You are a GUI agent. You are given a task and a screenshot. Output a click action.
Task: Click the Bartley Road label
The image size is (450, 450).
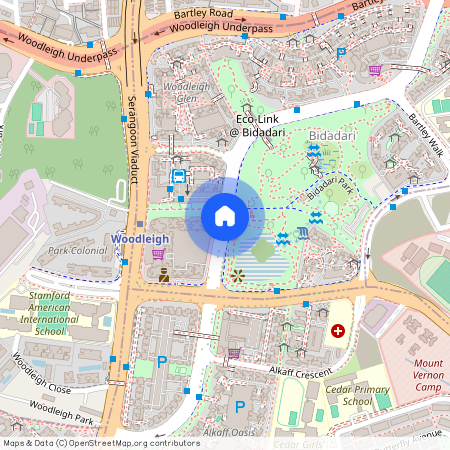pyautogui.click(x=203, y=14)
